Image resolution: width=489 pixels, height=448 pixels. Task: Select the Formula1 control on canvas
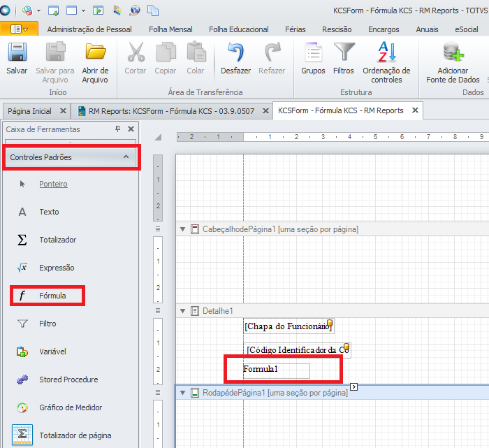pos(277,371)
